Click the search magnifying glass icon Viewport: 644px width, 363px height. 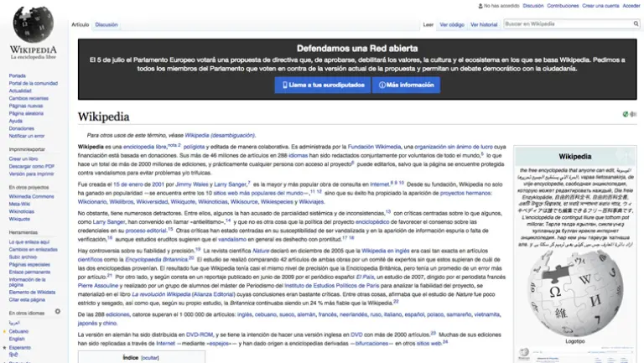pos(636,25)
